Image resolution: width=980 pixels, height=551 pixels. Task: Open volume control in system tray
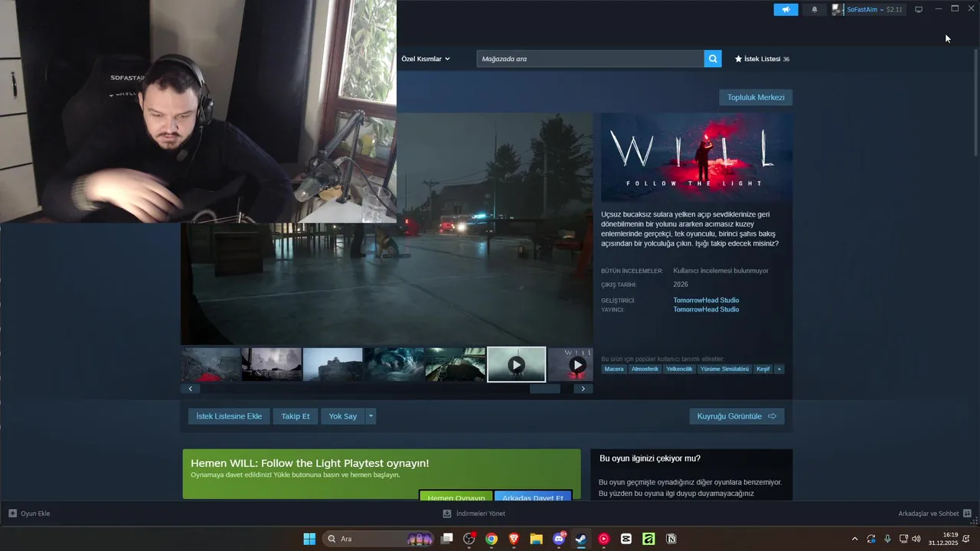pos(916,539)
